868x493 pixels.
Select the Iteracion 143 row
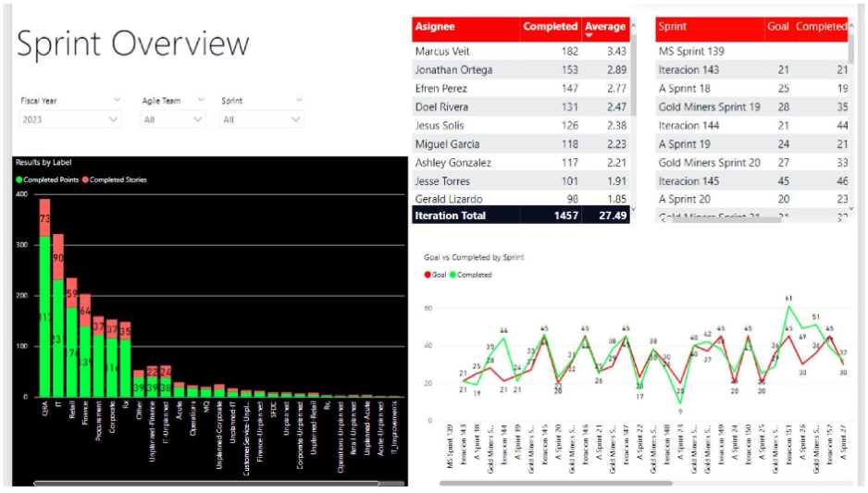(751, 69)
